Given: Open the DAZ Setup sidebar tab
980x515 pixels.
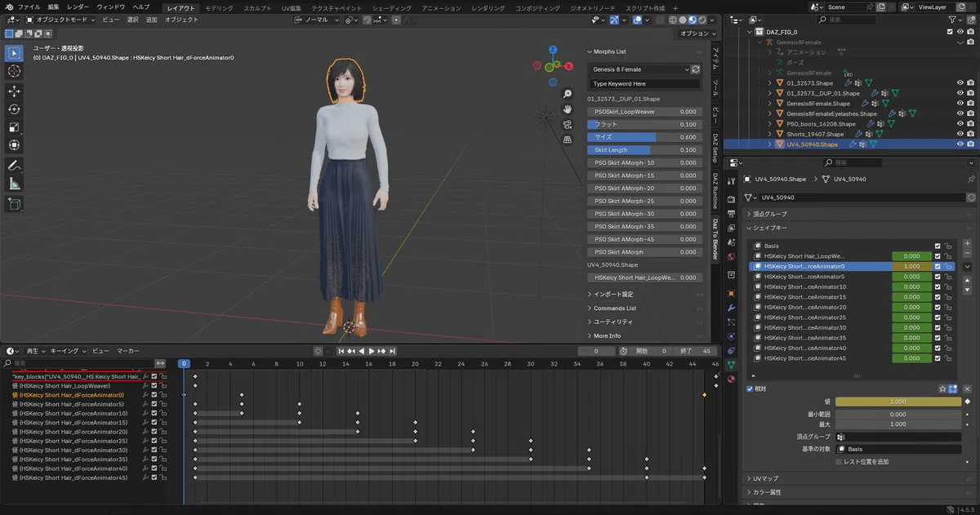Looking at the screenshot, I should pos(715,149).
